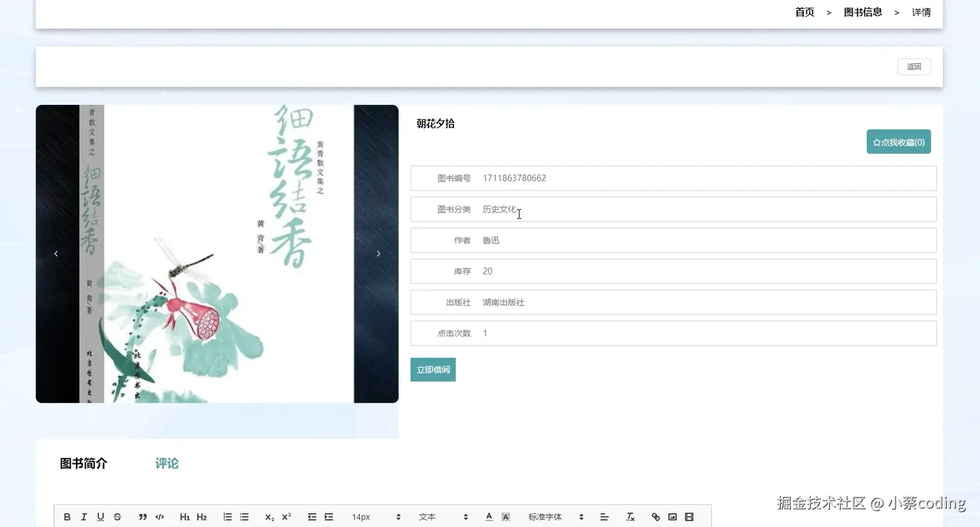Open the text alignment options

coord(605,517)
